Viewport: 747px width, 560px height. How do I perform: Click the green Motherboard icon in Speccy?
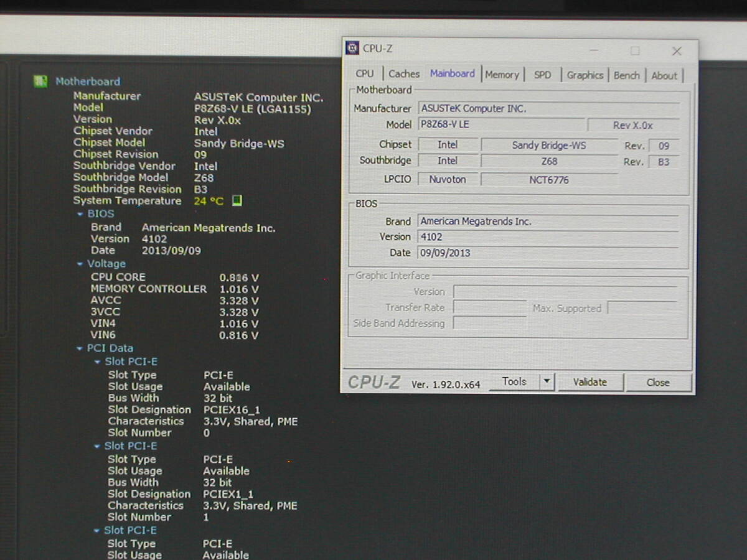(40, 82)
